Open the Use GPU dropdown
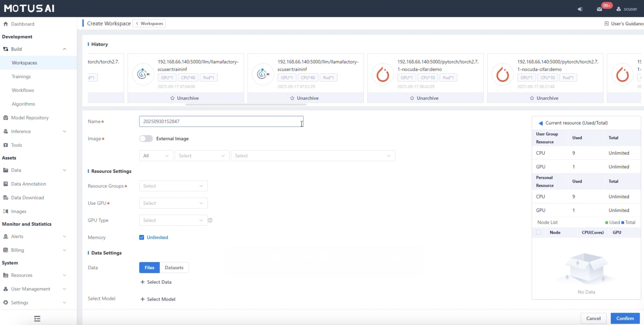Viewport: 644px width, 325px height. [173, 203]
